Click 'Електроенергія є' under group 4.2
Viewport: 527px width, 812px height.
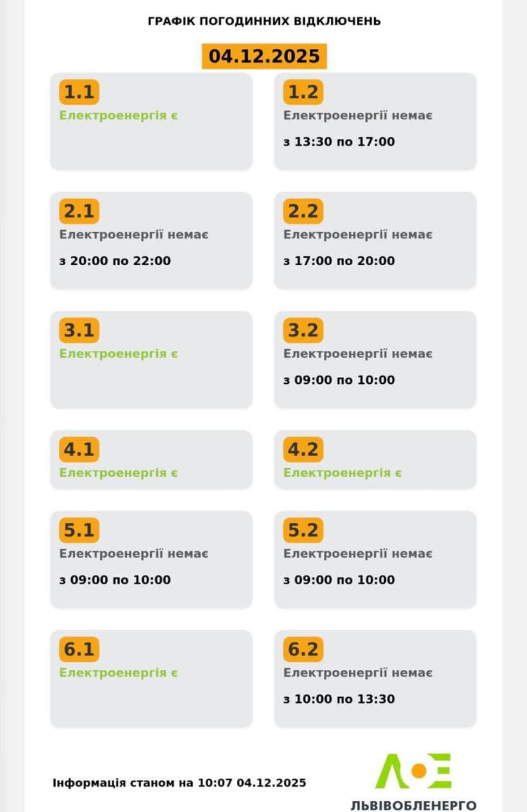pyautogui.click(x=342, y=473)
